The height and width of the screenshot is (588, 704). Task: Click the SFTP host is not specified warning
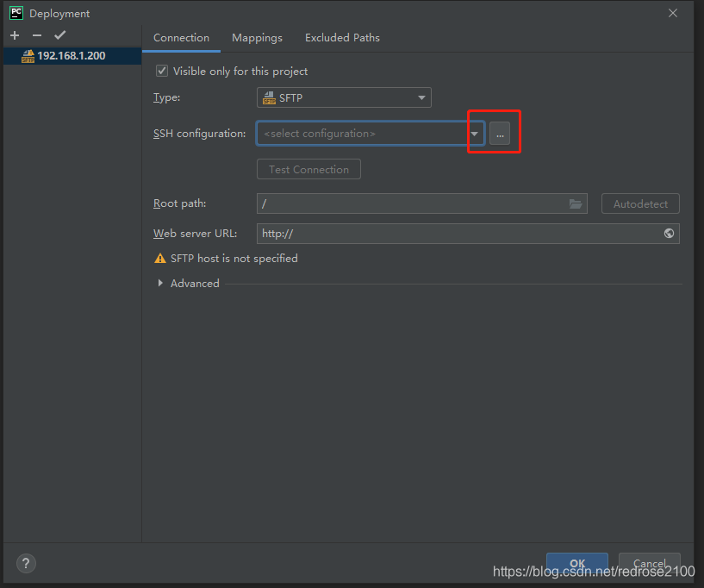click(x=227, y=259)
